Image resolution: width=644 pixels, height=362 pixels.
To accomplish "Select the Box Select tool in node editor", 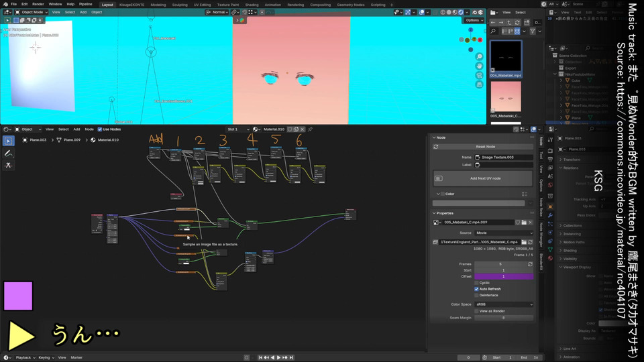I will tap(8, 141).
